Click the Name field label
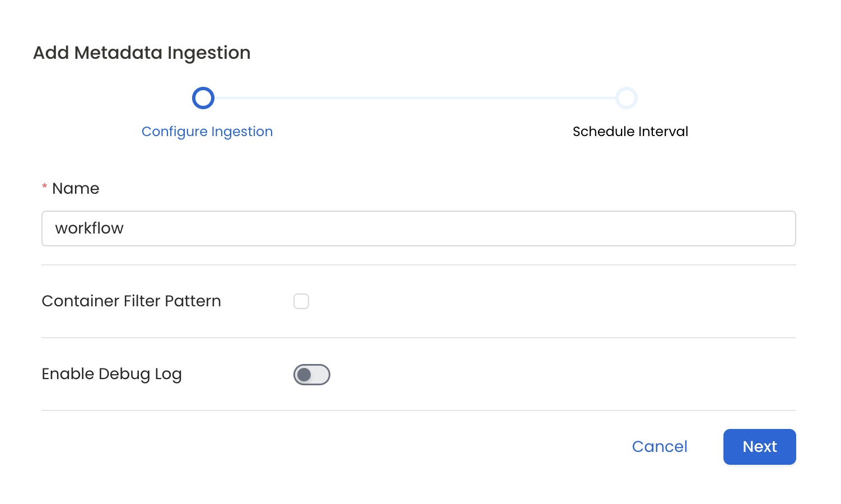841x504 pixels. click(75, 188)
